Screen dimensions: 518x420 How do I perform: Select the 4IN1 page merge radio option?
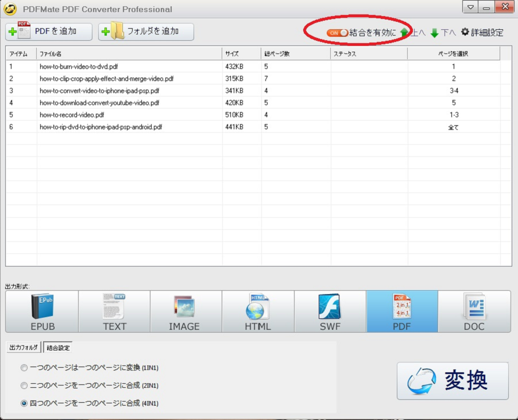pos(24,403)
